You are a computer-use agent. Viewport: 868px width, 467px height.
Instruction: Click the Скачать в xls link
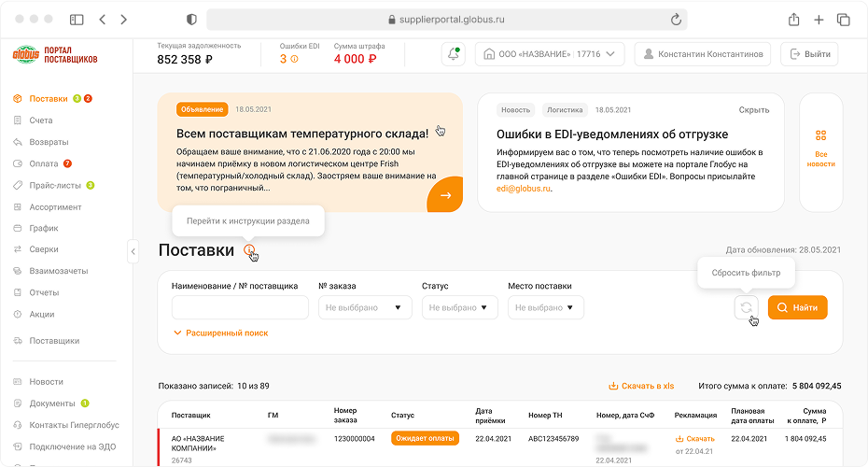coord(641,386)
